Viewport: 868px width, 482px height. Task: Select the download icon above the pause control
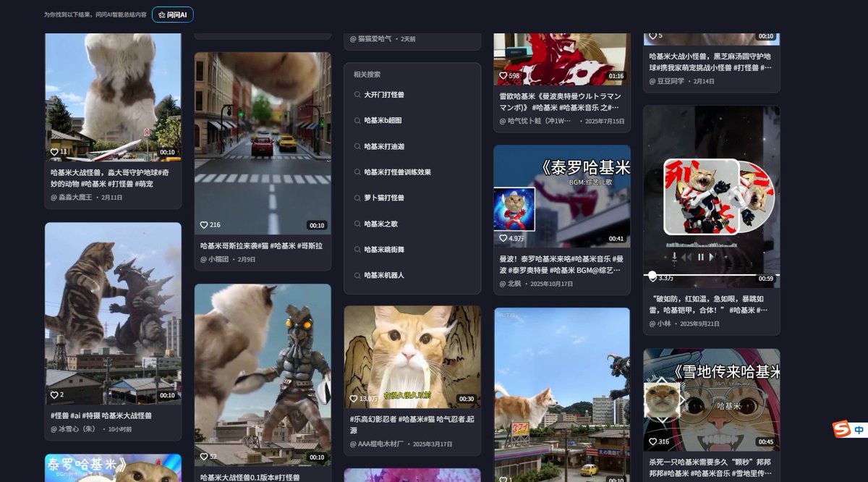[x=675, y=256]
